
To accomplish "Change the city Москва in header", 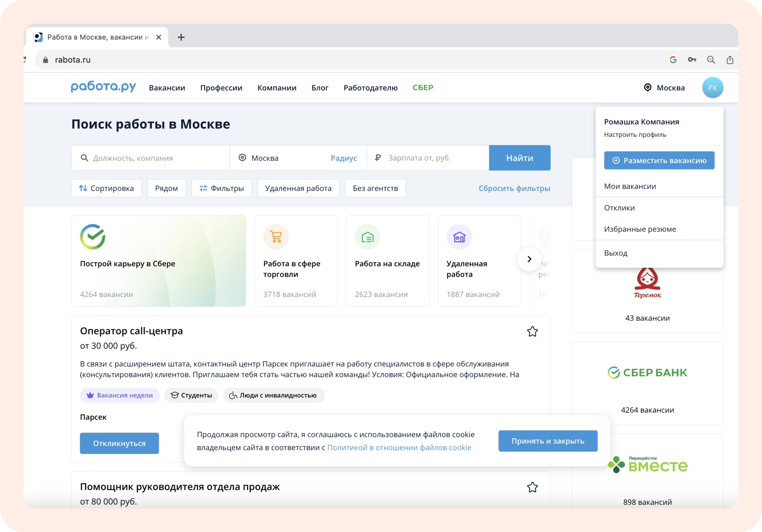I will click(x=664, y=88).
